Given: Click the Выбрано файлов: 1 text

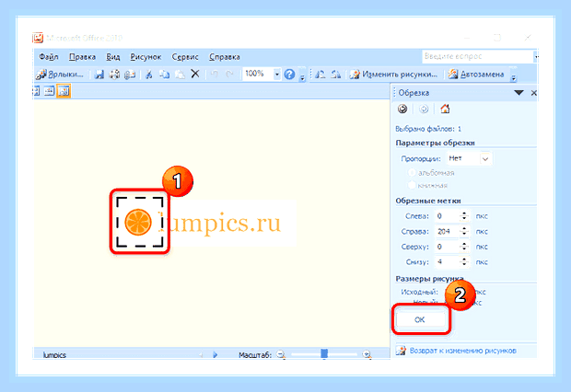Looking at the screenshot, I should coord(428,129).
